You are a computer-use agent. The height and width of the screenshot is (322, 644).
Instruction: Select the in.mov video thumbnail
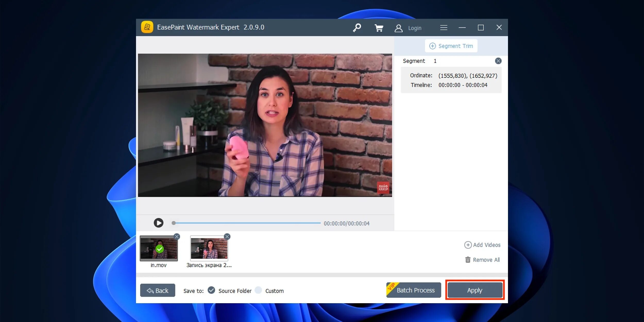click(159, 249)
